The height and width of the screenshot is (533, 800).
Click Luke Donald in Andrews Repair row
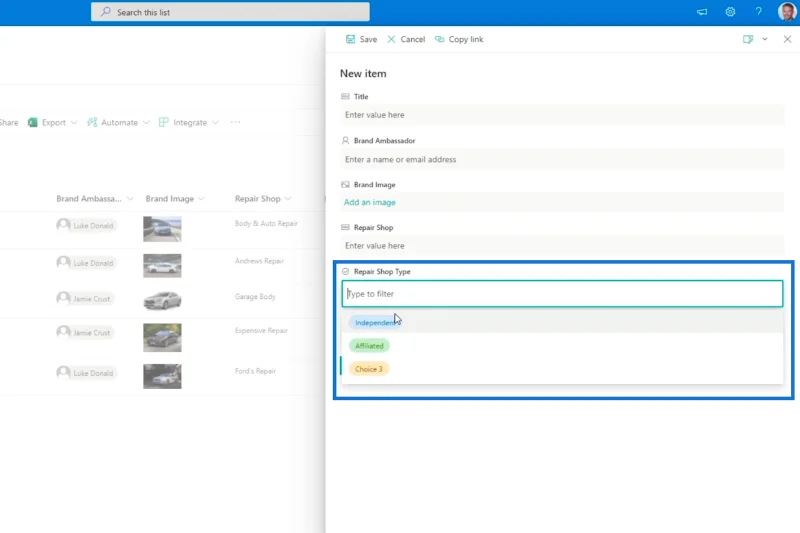[86, 263]
